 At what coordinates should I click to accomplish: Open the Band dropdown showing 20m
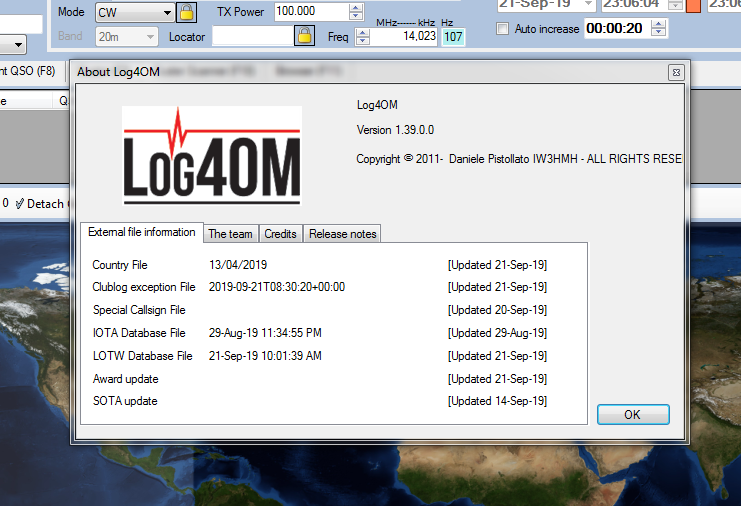point(126,36)
